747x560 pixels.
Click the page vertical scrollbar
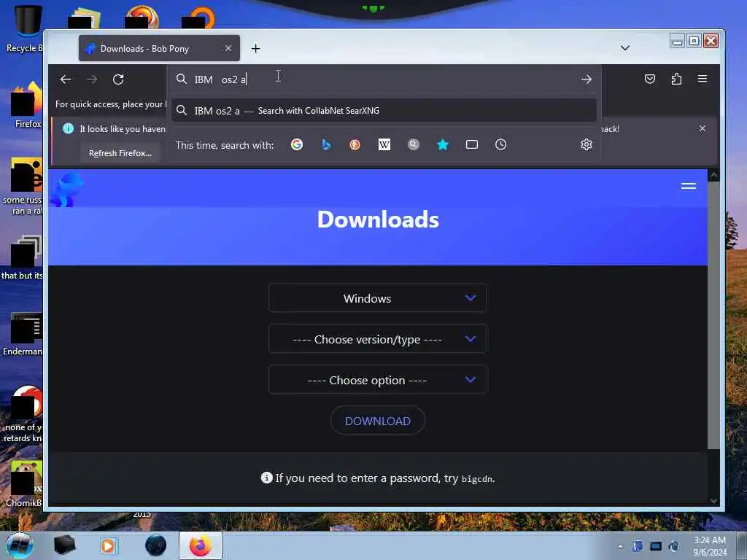(713, 315)
